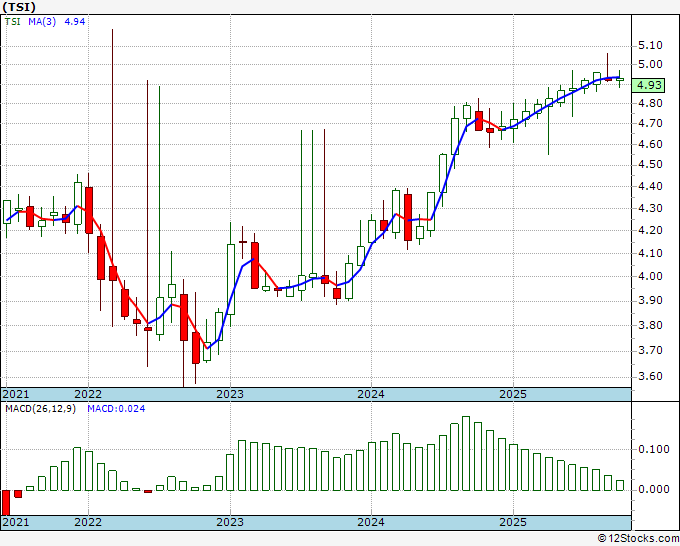Click 2024 on the MACD time axis

371,522
